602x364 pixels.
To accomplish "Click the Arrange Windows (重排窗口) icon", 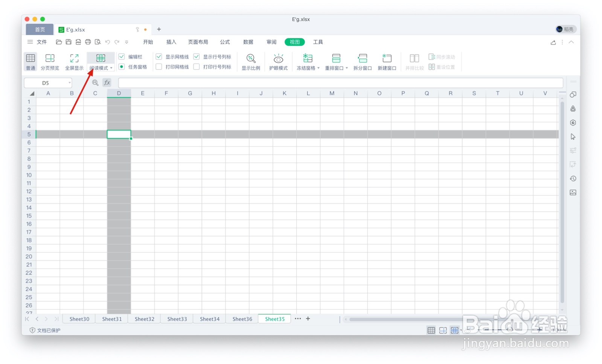I will click(336, 58).
